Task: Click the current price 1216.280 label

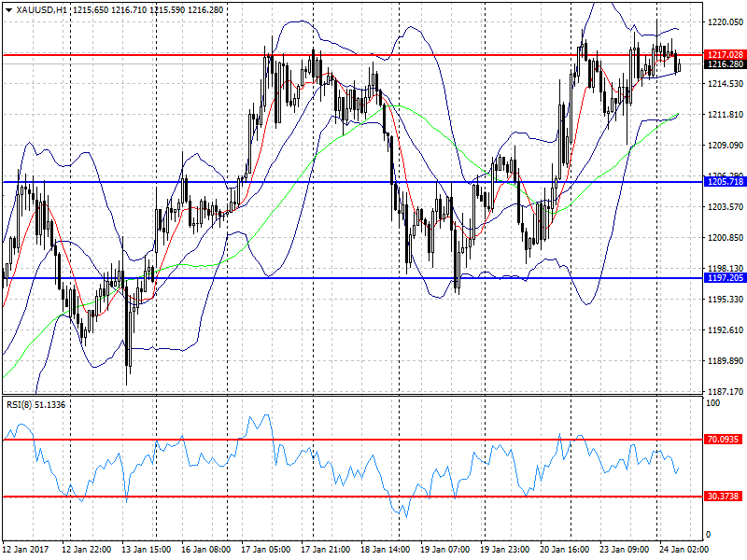Action: click(x=726, y=64)
